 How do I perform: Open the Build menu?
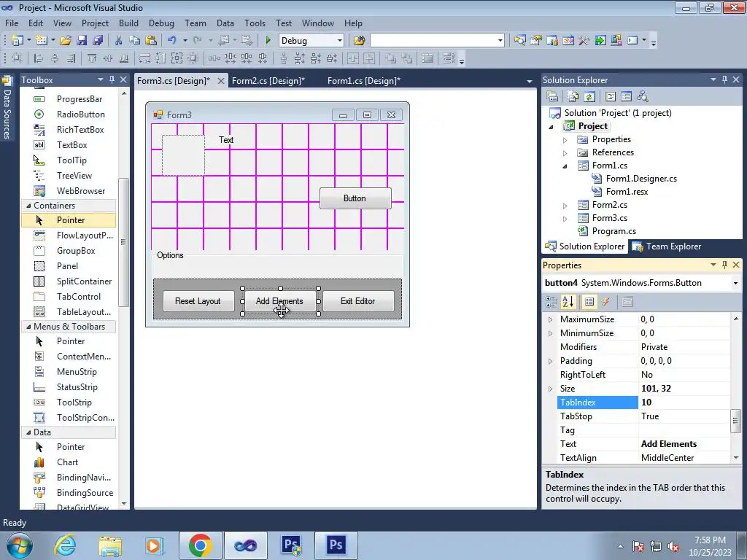(x=128, y=23)
